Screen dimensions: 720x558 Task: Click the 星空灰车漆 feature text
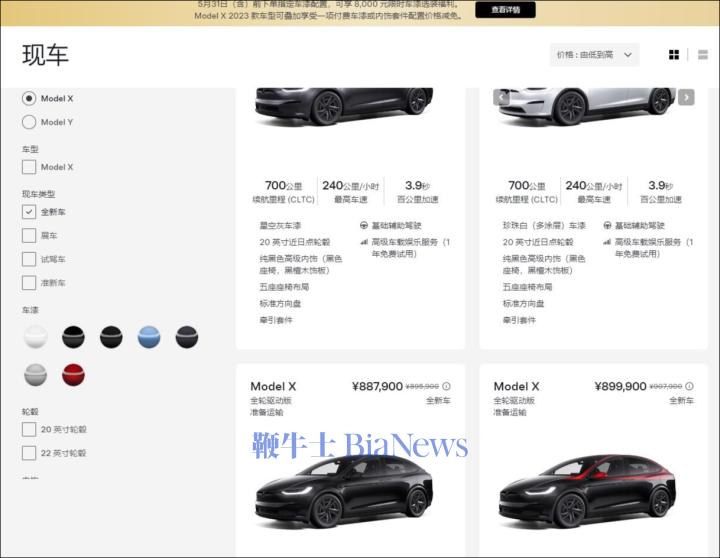pos(280,225)
